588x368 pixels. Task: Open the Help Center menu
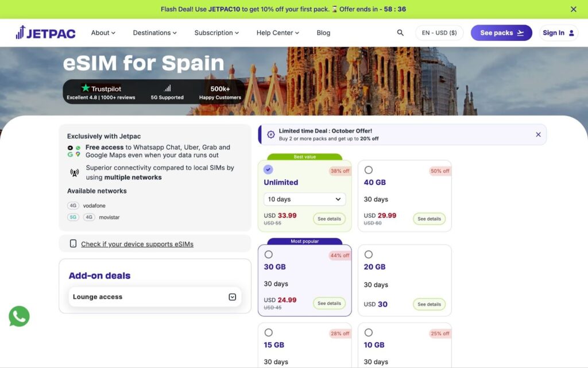tap(277, 33)
